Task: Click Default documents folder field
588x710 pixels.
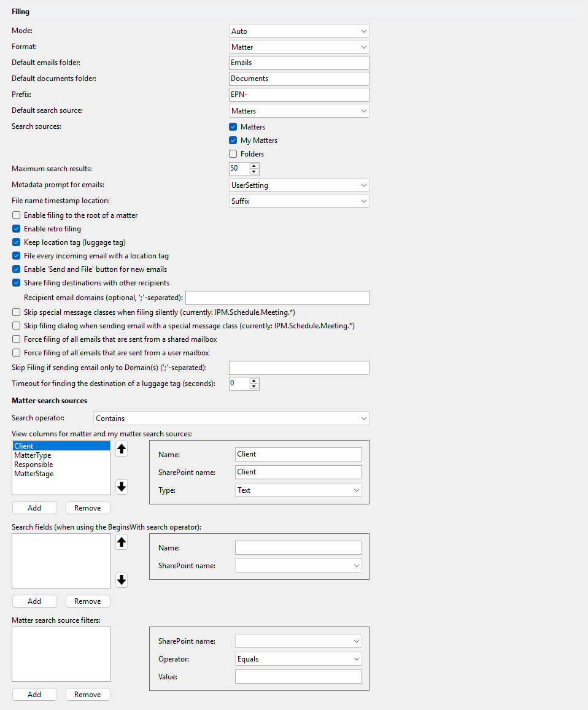Action: click(299, 79)
